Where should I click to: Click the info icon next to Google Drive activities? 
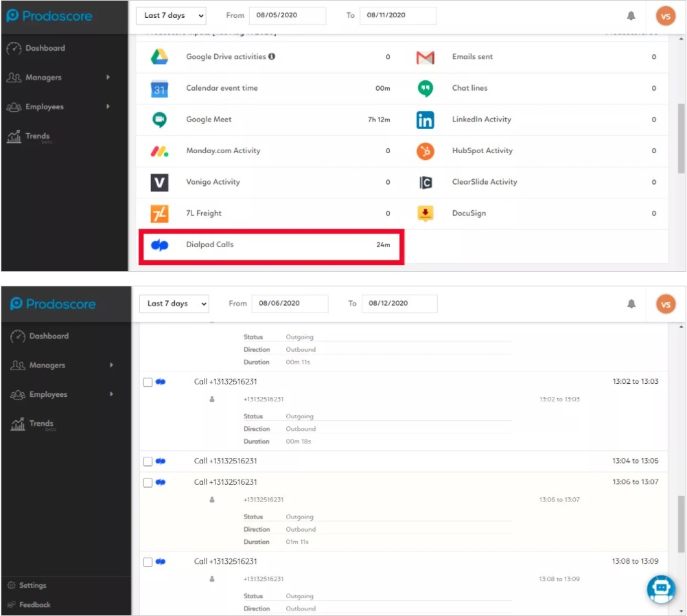click(x=272, y=56)
